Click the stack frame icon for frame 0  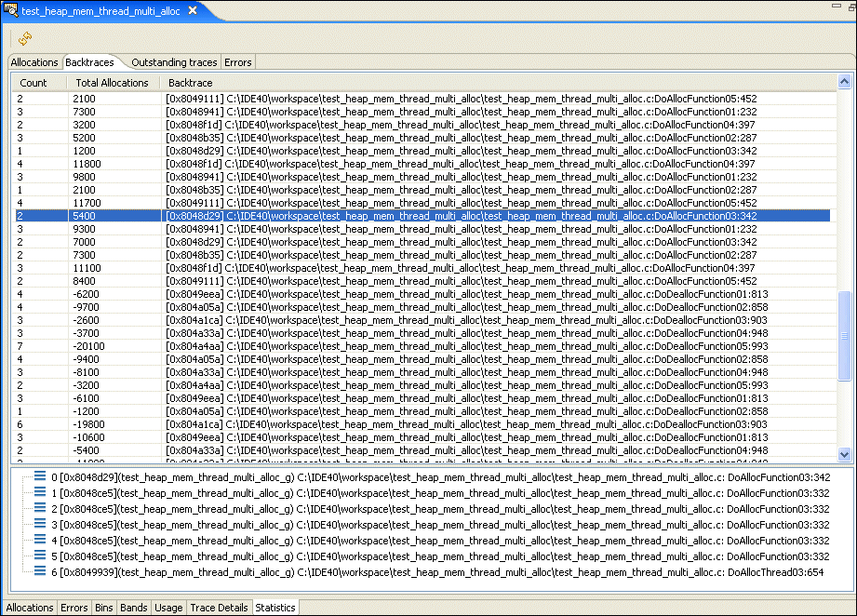(x=38, y=476)
